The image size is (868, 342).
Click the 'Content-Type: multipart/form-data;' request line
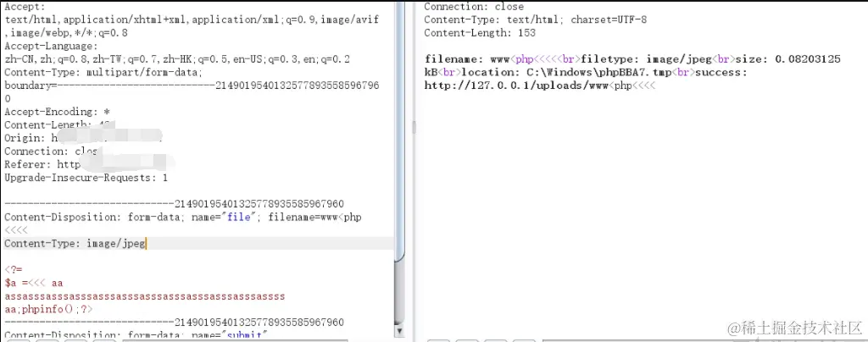(103, 72)
